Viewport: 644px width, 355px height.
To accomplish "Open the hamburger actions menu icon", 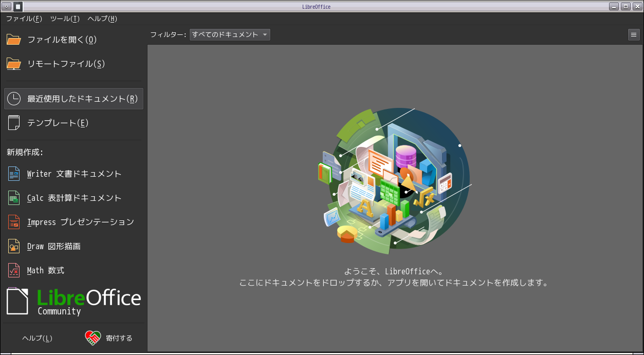I will (634, 35).
